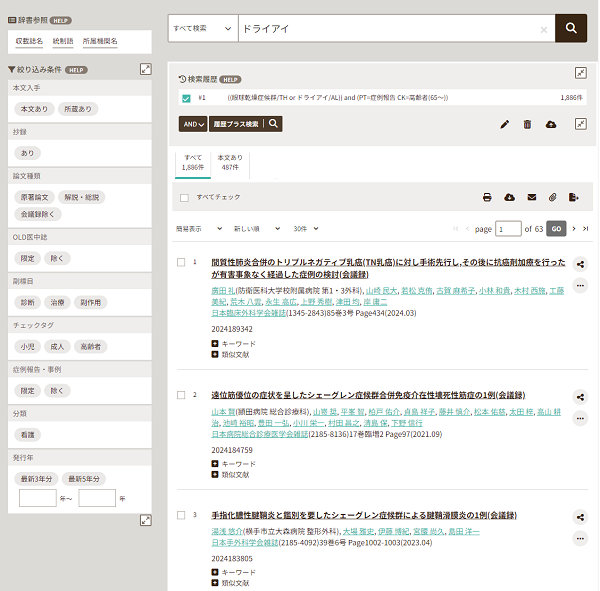Save the search history with the cloud icon
This screenshot has height=591, width=600.
[x=551, y=124]
